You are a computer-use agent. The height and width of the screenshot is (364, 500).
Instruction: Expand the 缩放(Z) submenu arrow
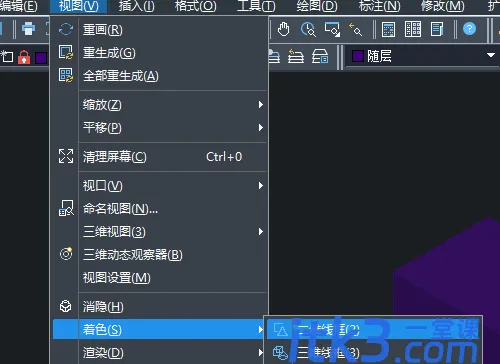point(261,105)
